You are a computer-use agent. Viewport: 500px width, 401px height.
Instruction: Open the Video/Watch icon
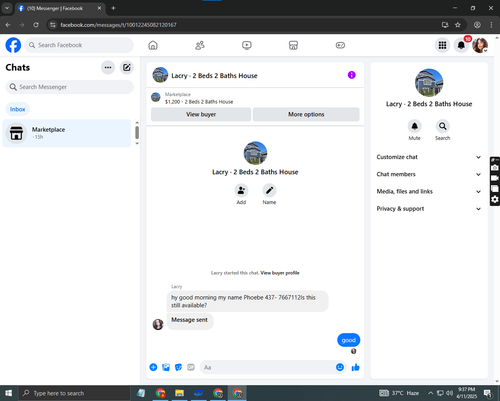click(247, 45)
